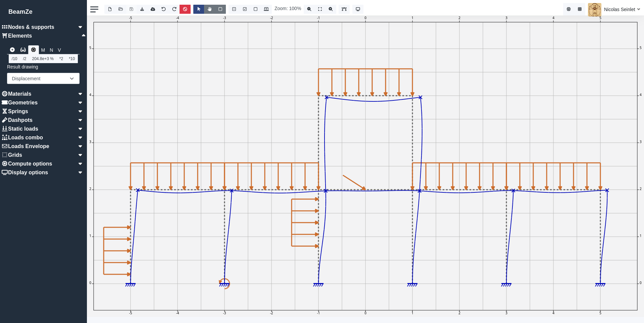The image size is (644, 323).
Task: Switch to the M results tab
Action: click(x=43, y=50)
